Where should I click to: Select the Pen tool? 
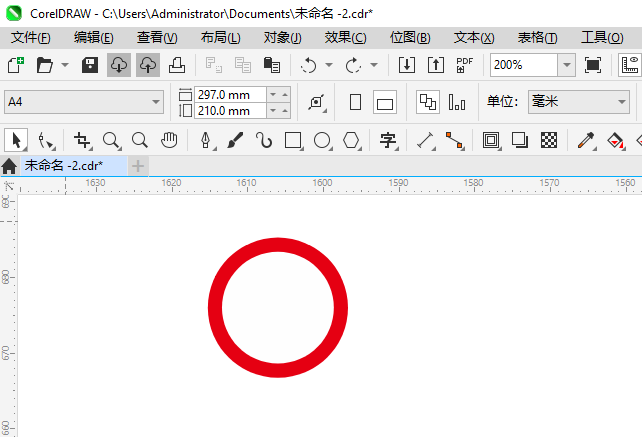coord(206,140)
